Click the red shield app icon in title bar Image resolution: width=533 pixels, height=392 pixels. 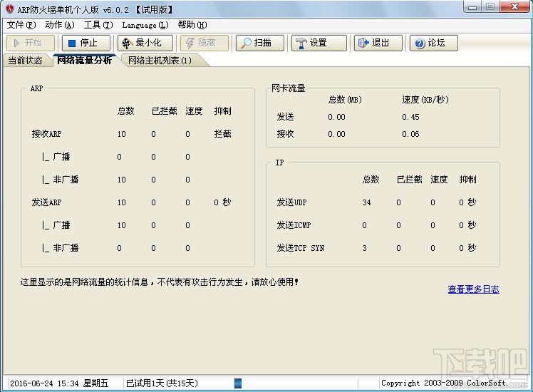[x=10, y=9]
